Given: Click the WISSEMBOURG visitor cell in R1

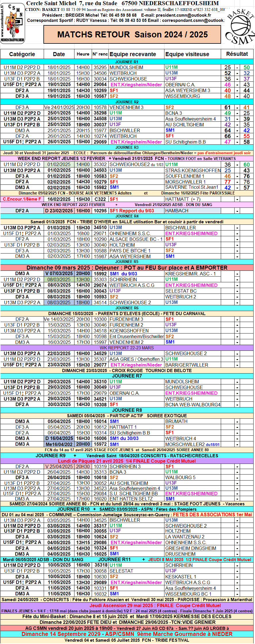Looking at the screenshot, I should tap(193, 96).
